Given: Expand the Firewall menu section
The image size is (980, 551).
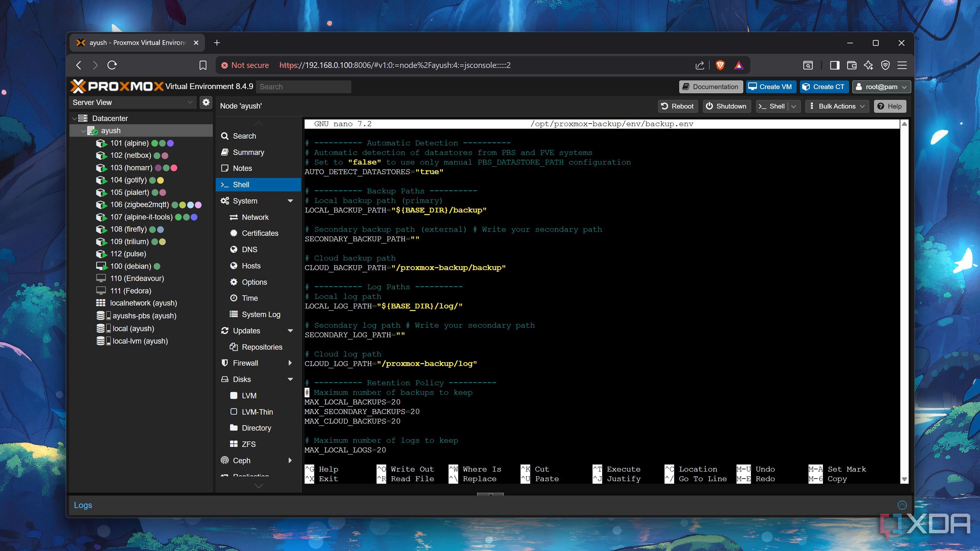Looking at the screenshot, I should tap(290, 363).
